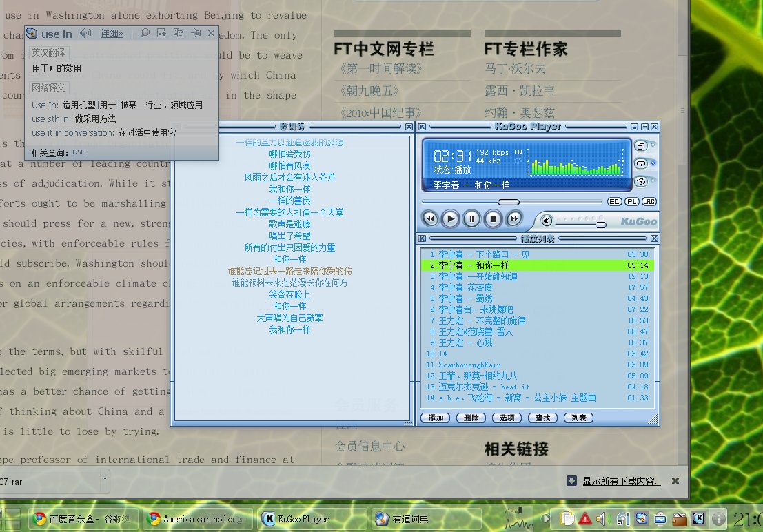Select playlist track 李宇春-花容度
This screenshot has width=763, height=532.
pyautogui.click(x=538, y=287)
